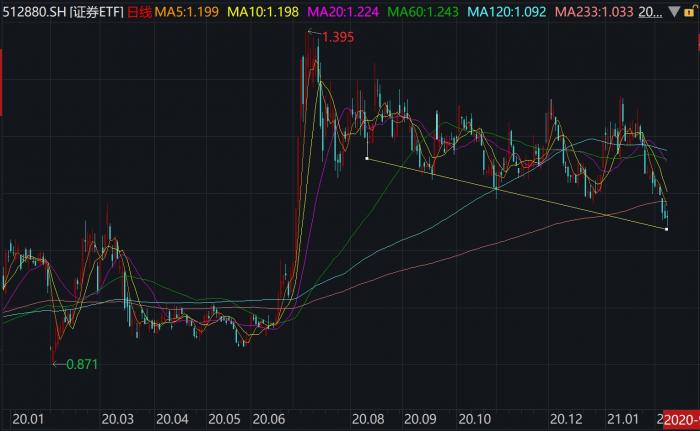This screenshot has height=431, width=700.
Task: Click the trendline's right white endpoint handle
Action: tap(667, 229)
